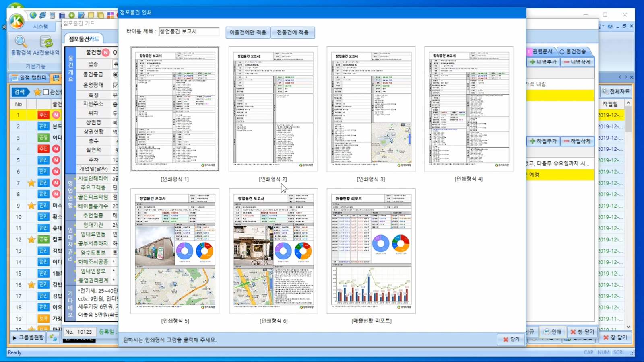Click the save floppy disk toolbar icon
Viewport: 644px width, 362px height.
[62, 15]
